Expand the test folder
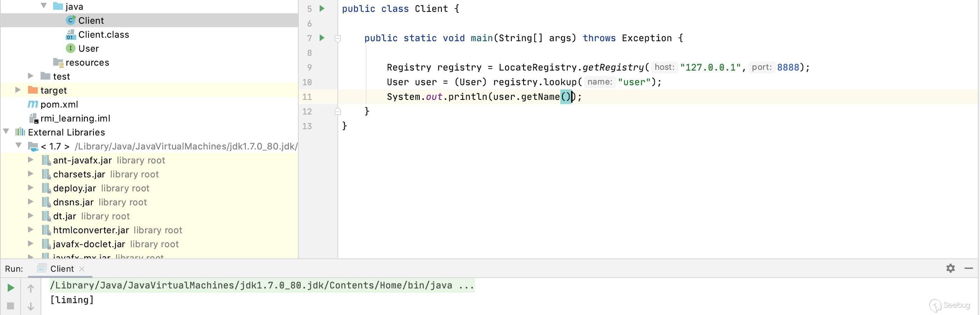The image size is (980, 315). coord(31,76)
